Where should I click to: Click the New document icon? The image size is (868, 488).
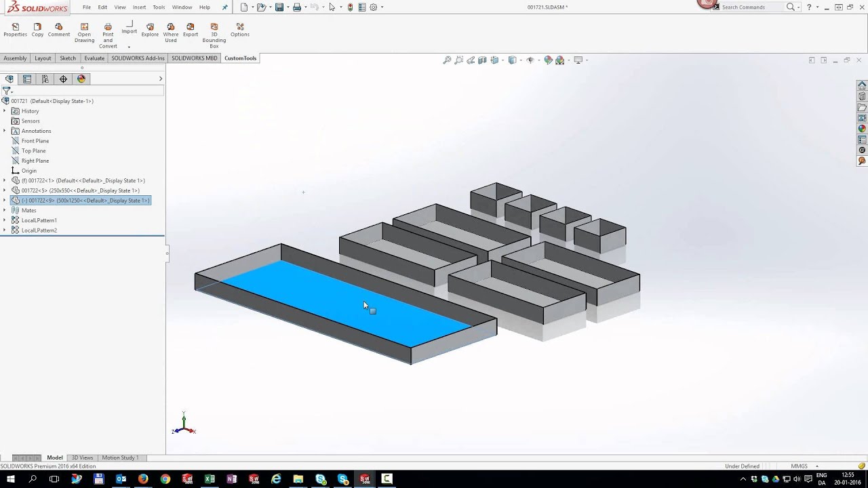244,7
